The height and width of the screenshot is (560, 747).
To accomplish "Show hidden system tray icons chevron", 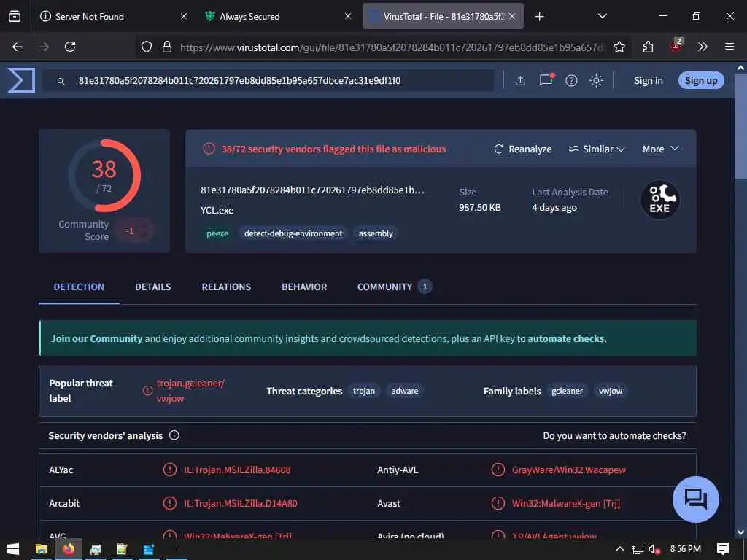I will pyautogui.click(x=619, y=549).
